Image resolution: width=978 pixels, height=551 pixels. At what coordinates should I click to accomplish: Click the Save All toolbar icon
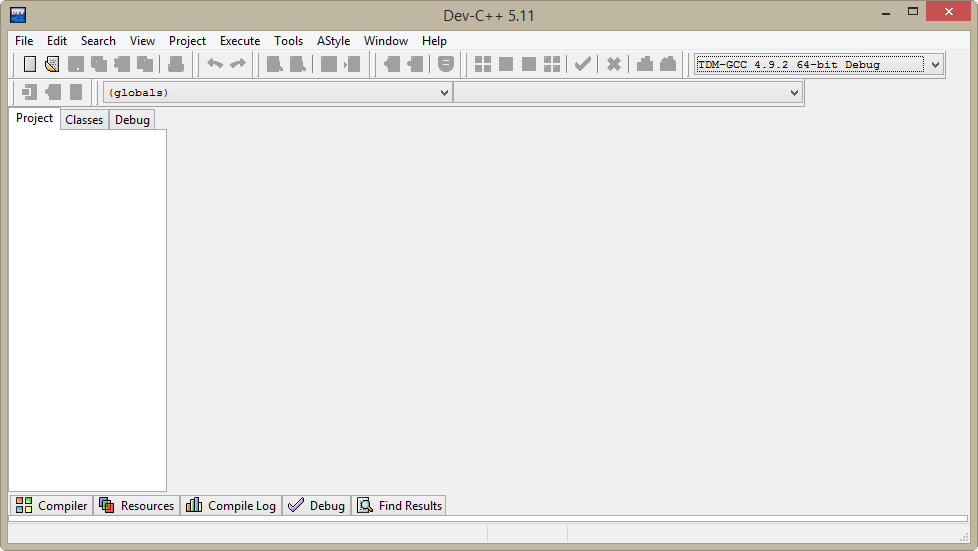pos(99,64)
